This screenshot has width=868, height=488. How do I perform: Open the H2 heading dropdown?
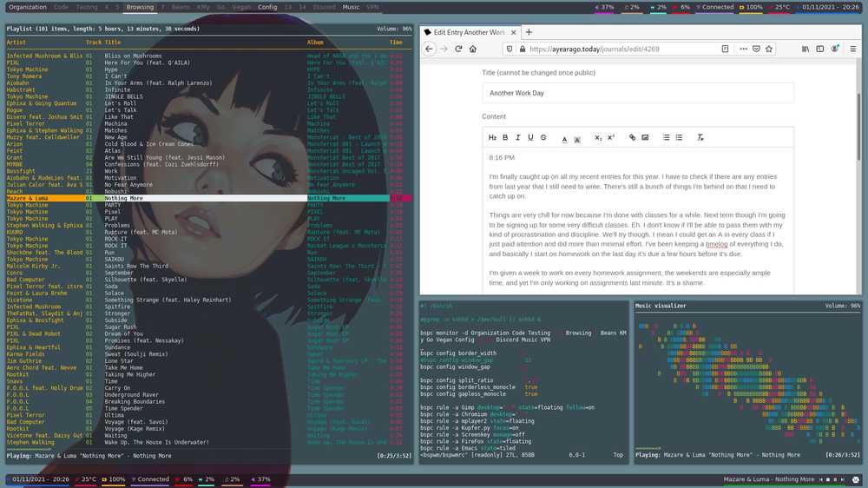[x=492, y=137]
